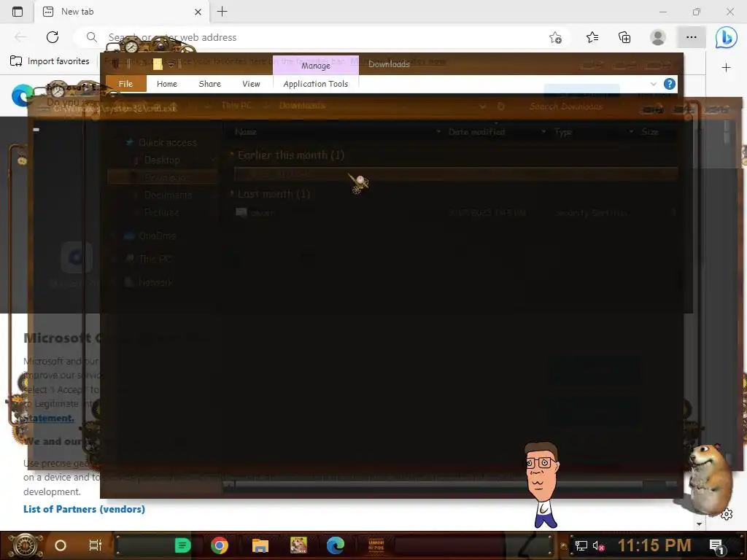Image resolution: width=747 pixels, height=560 pixels.
Task: Refresh the Downloads folder view
Action: click(x=500, y=106)
